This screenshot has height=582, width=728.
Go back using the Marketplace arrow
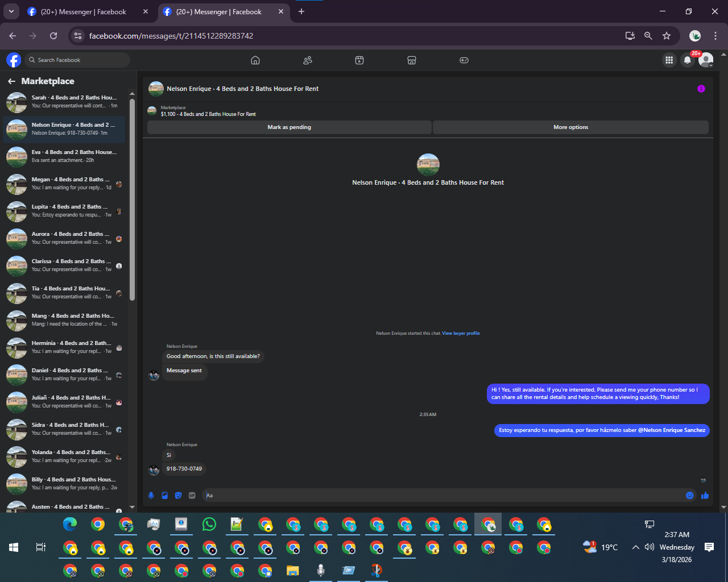[x=11, y=81]
